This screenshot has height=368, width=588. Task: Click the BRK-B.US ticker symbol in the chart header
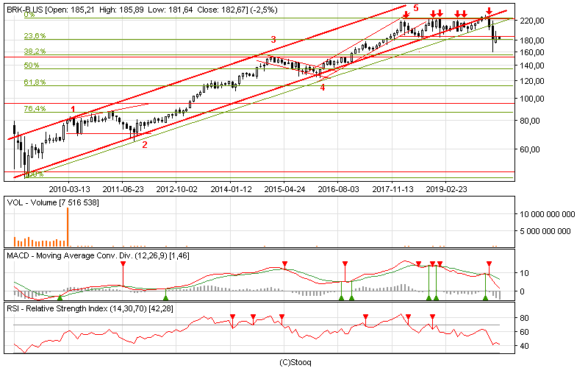click(x=25, y=10)
